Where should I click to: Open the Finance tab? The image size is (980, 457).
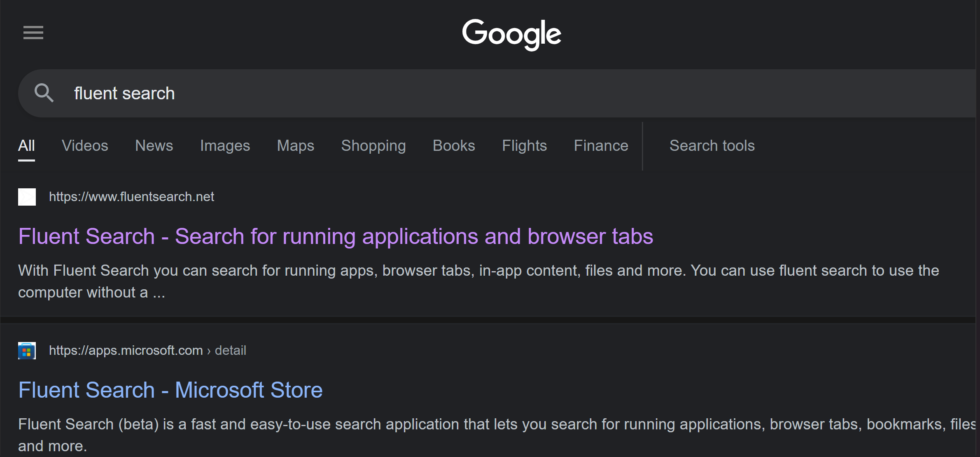601,145
